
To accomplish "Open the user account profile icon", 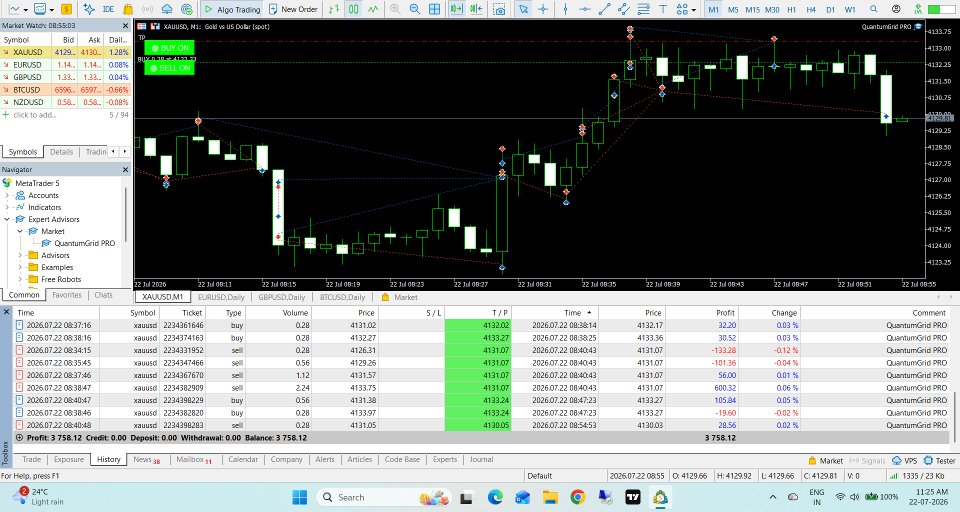I will coord(896,9).
